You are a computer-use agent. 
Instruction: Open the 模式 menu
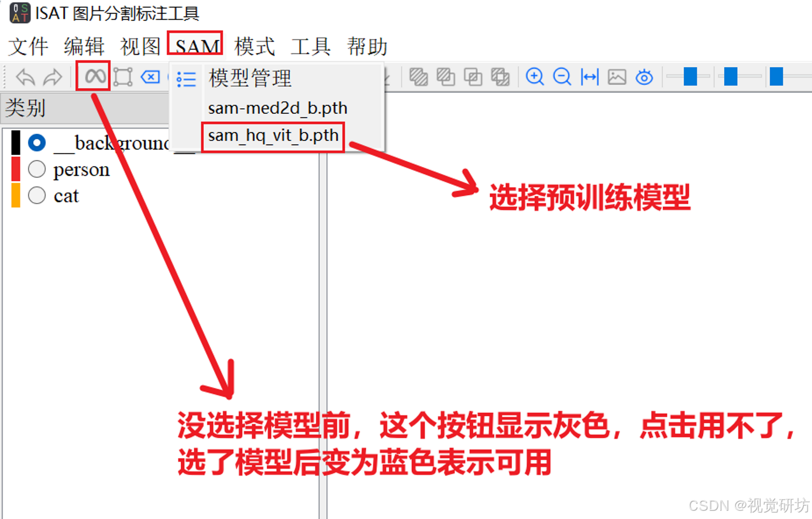point(254,46)
